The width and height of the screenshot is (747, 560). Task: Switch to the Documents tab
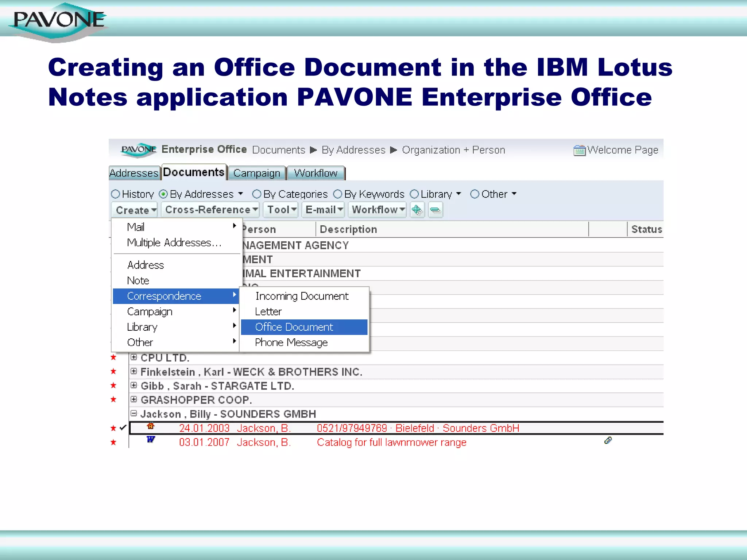click(194, 172)
